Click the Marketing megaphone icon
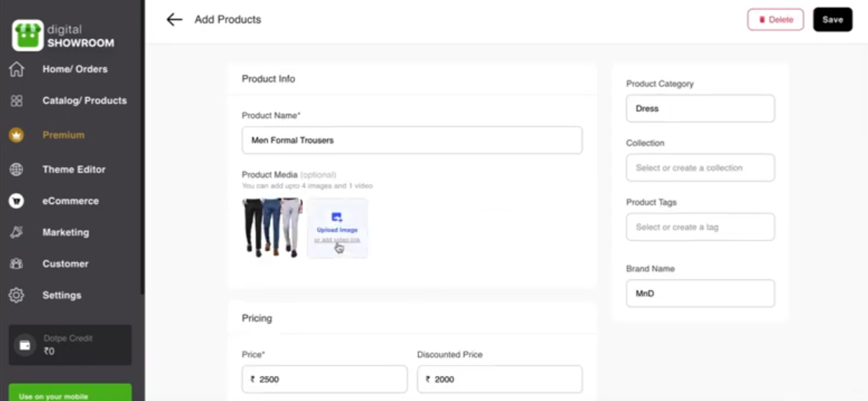The height and width of the screenshot is (401, 868). tap(16, 232)
